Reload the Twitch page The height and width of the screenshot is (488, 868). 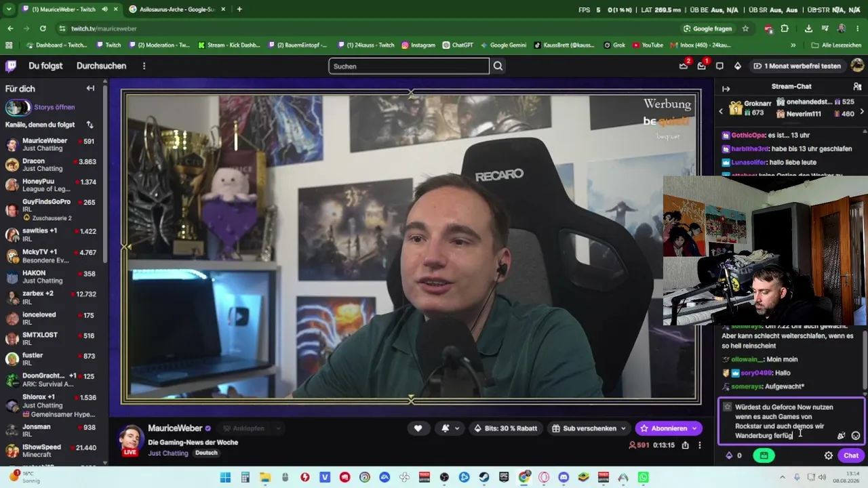tap(43, 28)
